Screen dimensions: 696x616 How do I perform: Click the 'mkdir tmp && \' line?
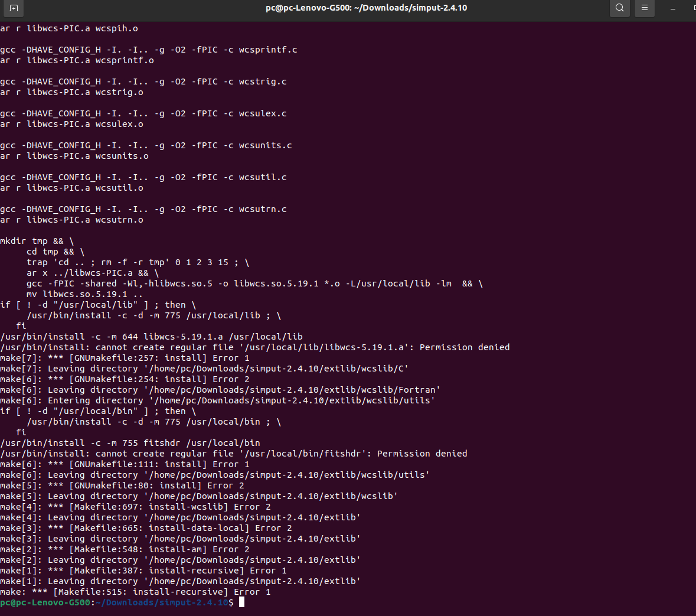coord(37,241)
